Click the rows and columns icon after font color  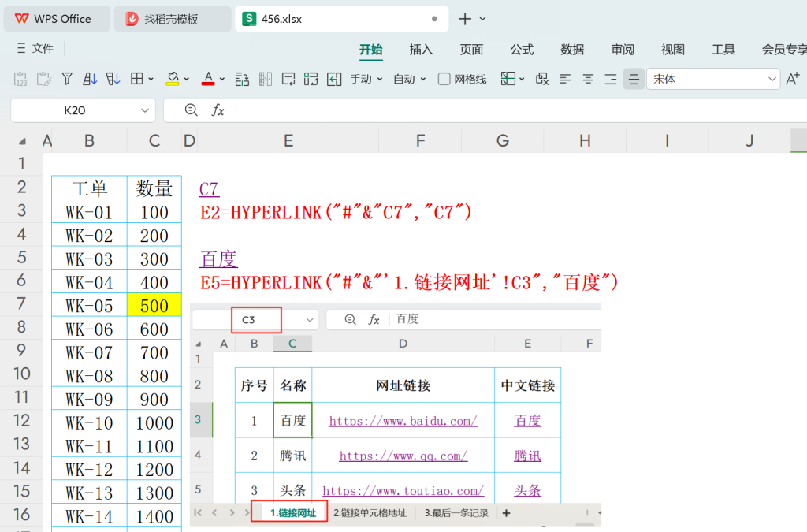pyautogui.click(x=242, y=79)
